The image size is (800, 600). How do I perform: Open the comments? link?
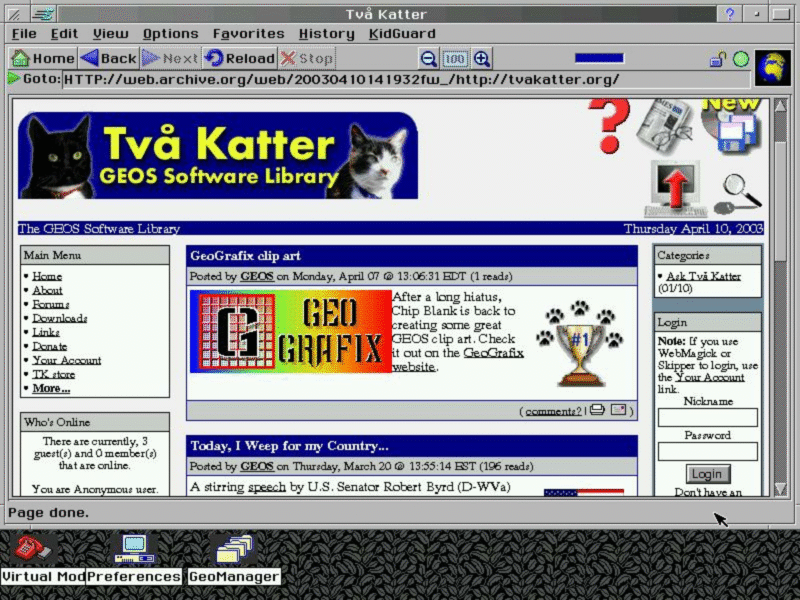click(x=553, y=411)
